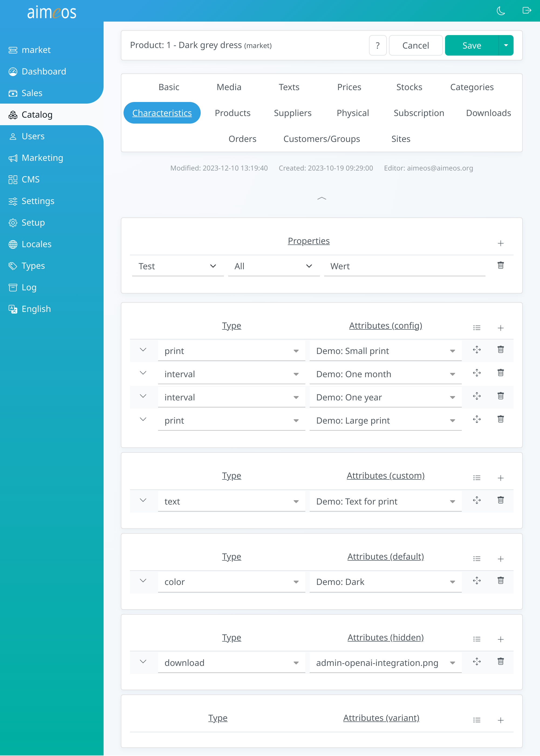Image resolution: width=540 pixels, height=756 pixels.
Task: Switch to the Customers/Groups tab
Action: [x=322, y=139]
